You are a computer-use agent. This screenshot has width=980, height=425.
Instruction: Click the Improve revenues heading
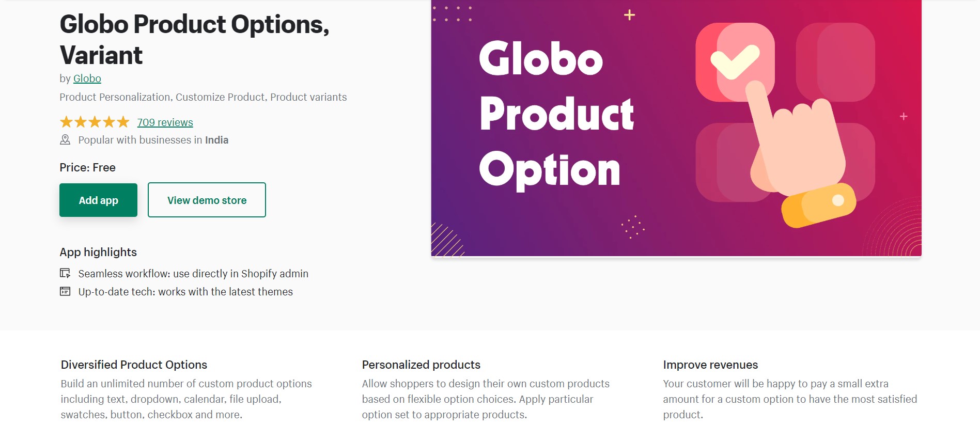click(710, 365)
